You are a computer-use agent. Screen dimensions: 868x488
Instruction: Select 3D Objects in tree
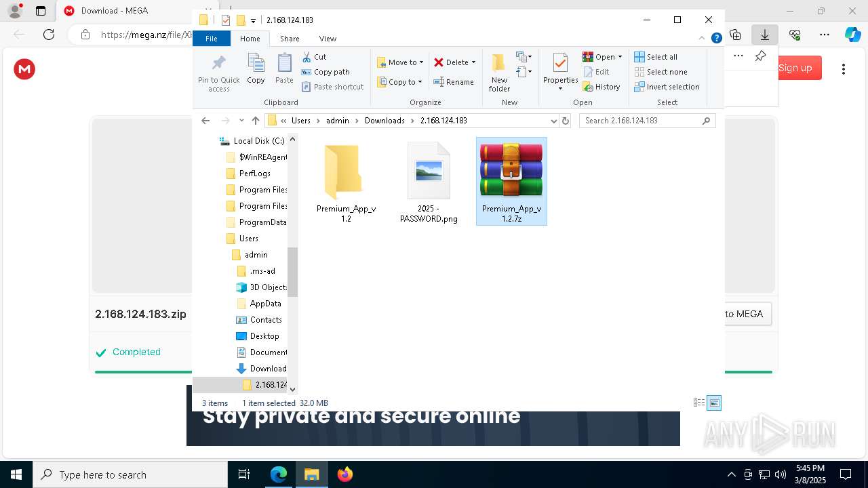click(269, 287)
